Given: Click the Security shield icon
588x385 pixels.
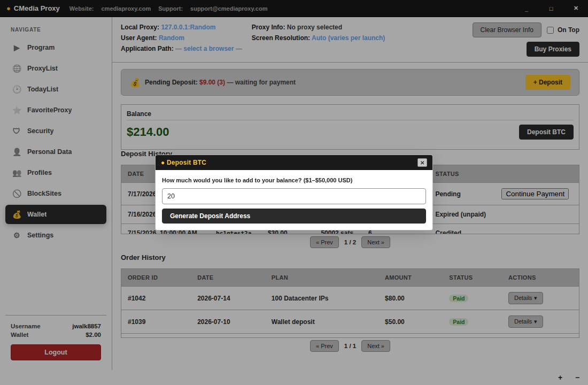Looking at the screenshot, I should [x=17, y=131].
